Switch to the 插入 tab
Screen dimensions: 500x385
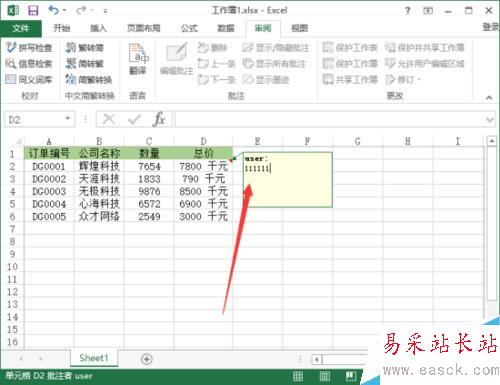pyautogui.click(x=98, y=28)
